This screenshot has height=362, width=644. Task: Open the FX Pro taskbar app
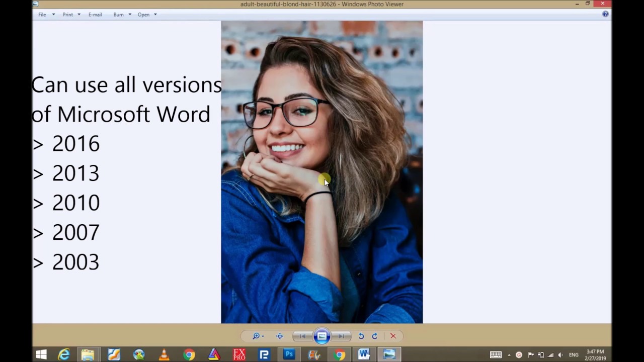click(239, 354)
